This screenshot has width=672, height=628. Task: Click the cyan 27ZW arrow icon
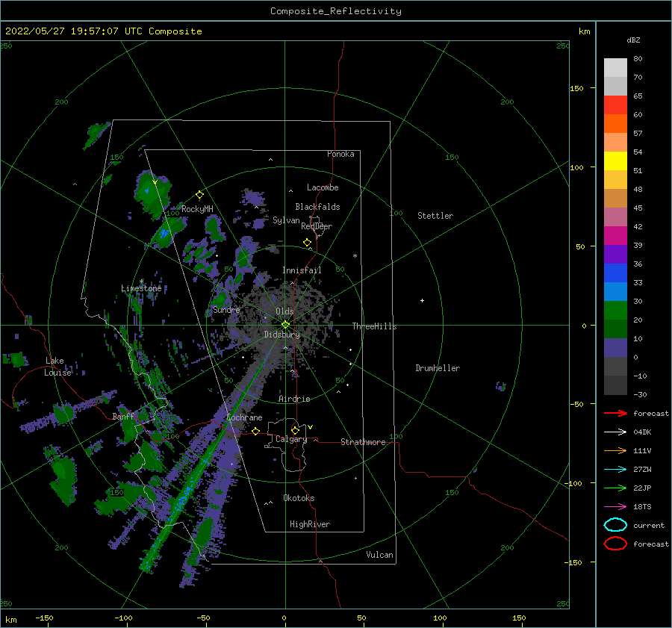click(615, 470)
